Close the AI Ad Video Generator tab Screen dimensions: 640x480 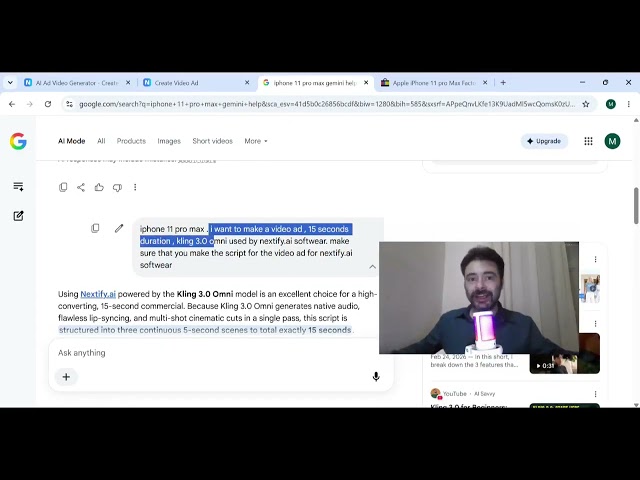(128, 82)
